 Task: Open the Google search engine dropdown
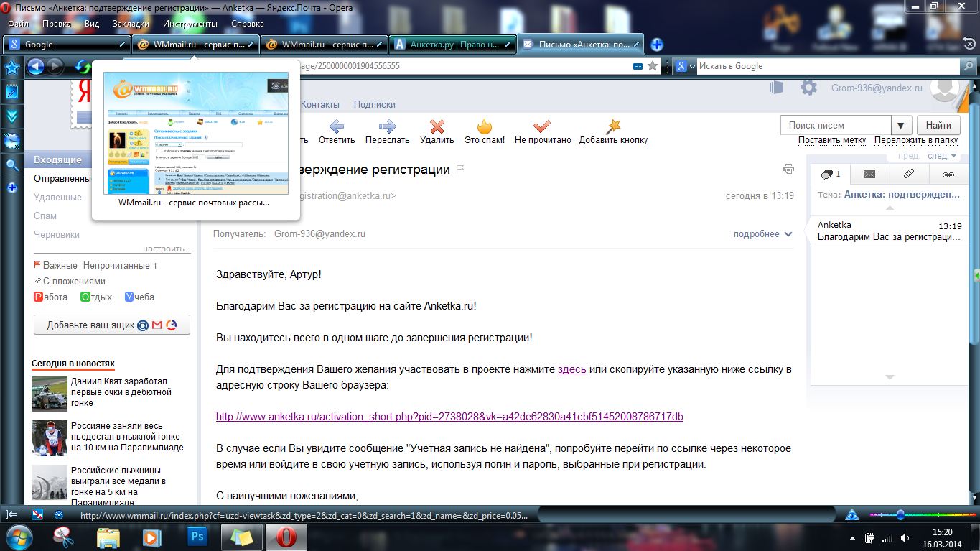[x=685, y=66]
